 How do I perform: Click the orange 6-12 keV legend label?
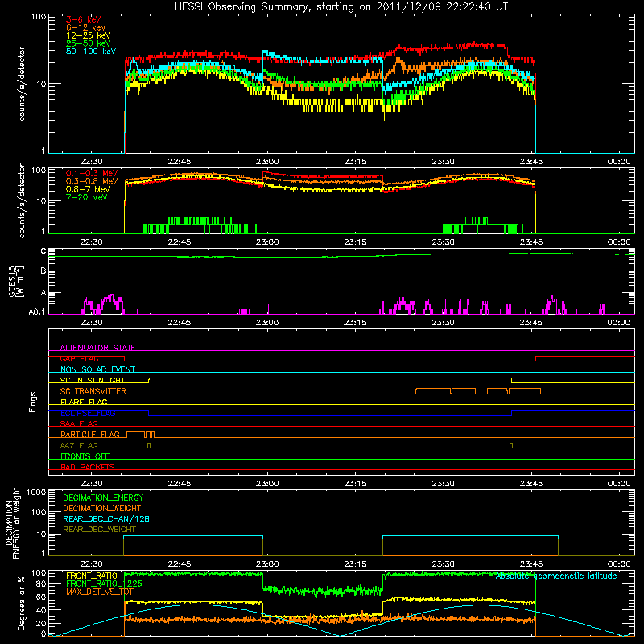click(x=86, y=27)
